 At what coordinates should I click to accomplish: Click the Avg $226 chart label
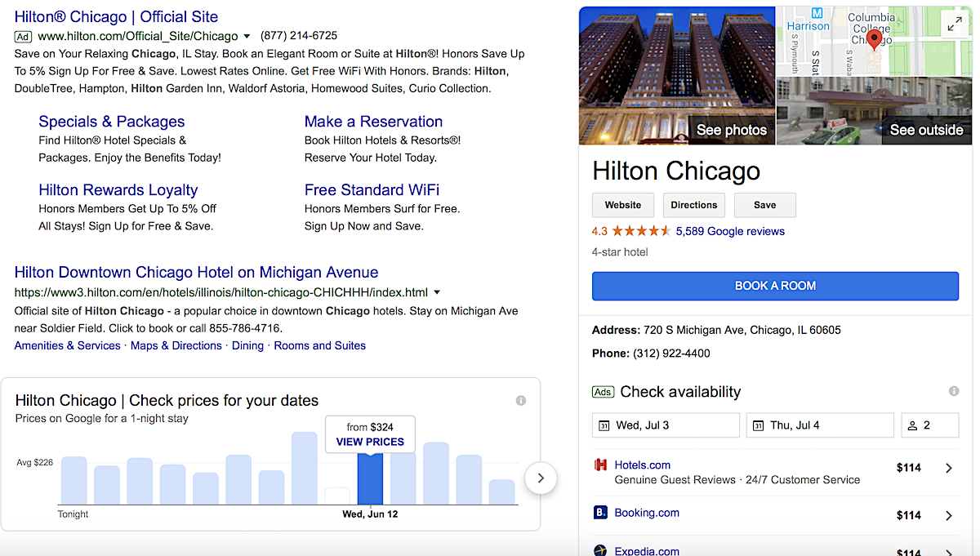[x=35, y=463]
